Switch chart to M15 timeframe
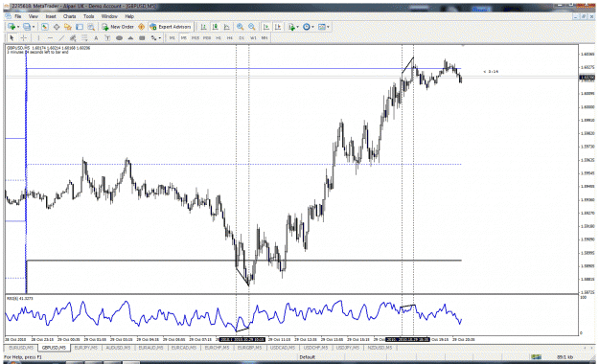 (196, 37)
